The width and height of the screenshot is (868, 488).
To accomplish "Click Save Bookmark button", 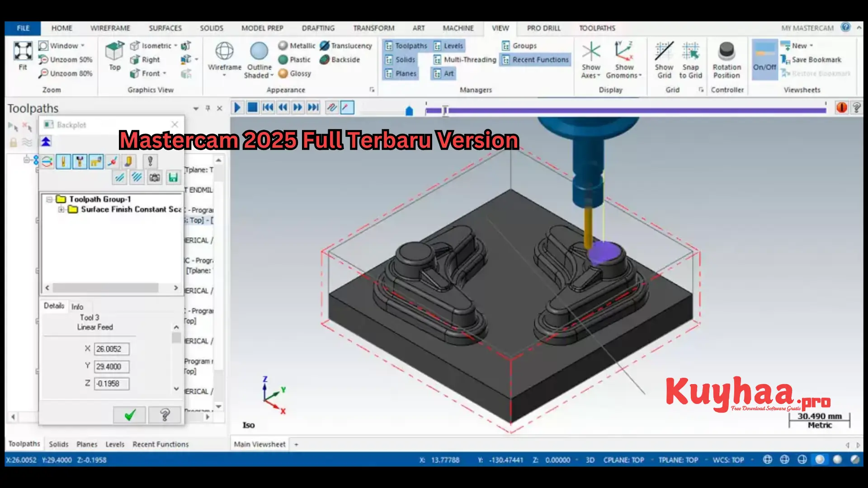I will coord(811,60).
